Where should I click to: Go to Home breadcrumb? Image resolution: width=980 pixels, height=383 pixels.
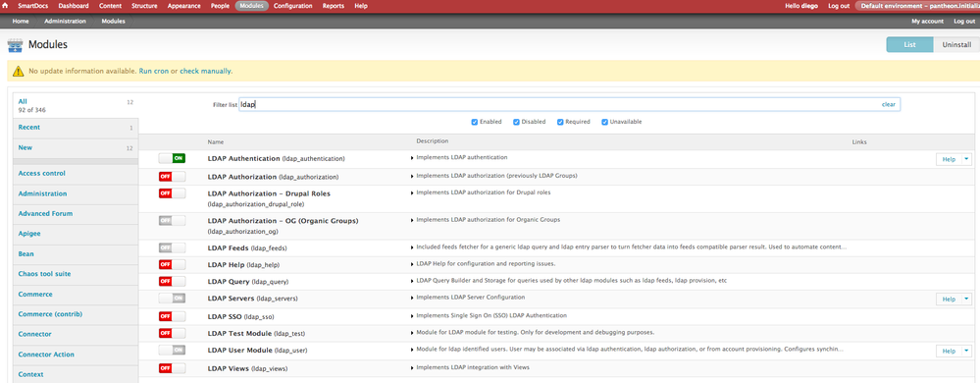click(21, 22)
